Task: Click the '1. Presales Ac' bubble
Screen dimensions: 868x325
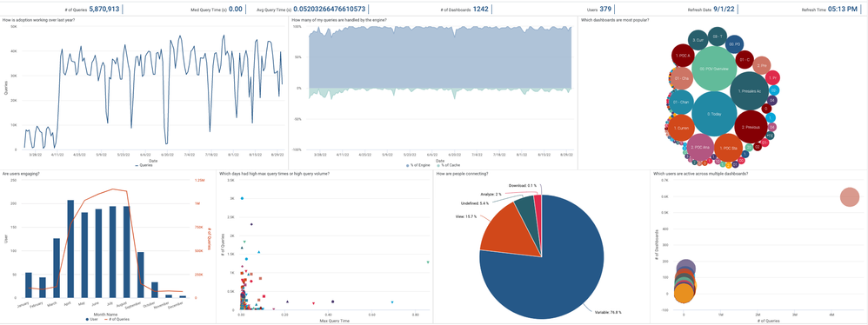Action: [x=749, y=91]
